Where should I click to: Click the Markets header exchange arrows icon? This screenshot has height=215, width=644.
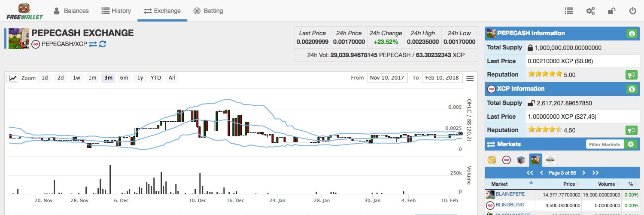491,144
